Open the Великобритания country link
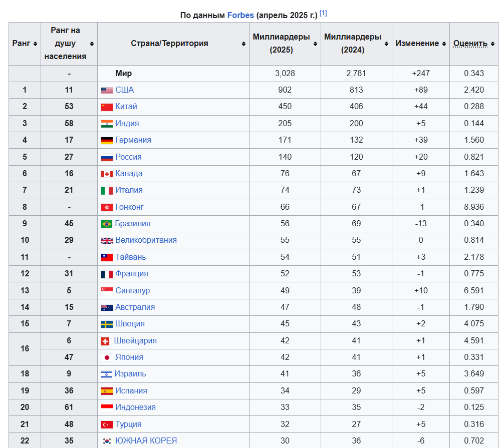The image size is (501, 448). point(146,240)
